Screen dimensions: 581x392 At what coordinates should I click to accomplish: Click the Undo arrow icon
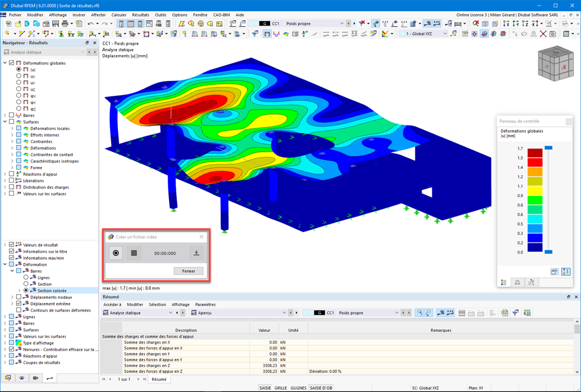click(91, 24)
